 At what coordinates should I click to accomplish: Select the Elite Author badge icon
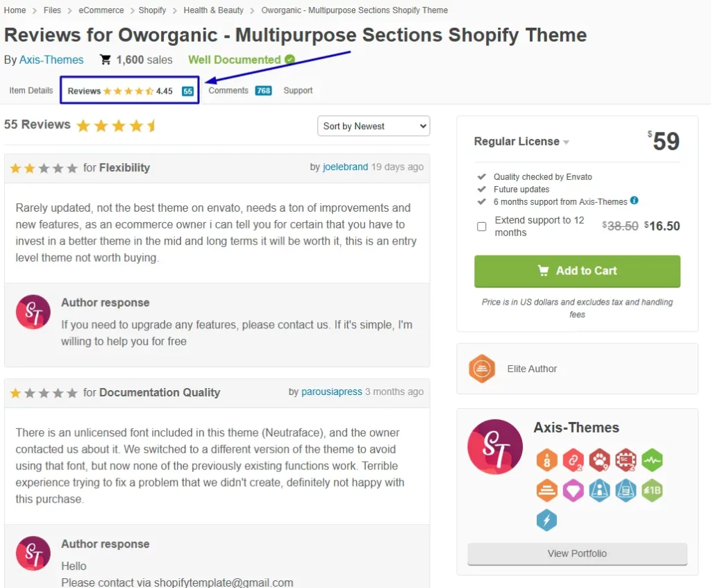coord(482,369)
